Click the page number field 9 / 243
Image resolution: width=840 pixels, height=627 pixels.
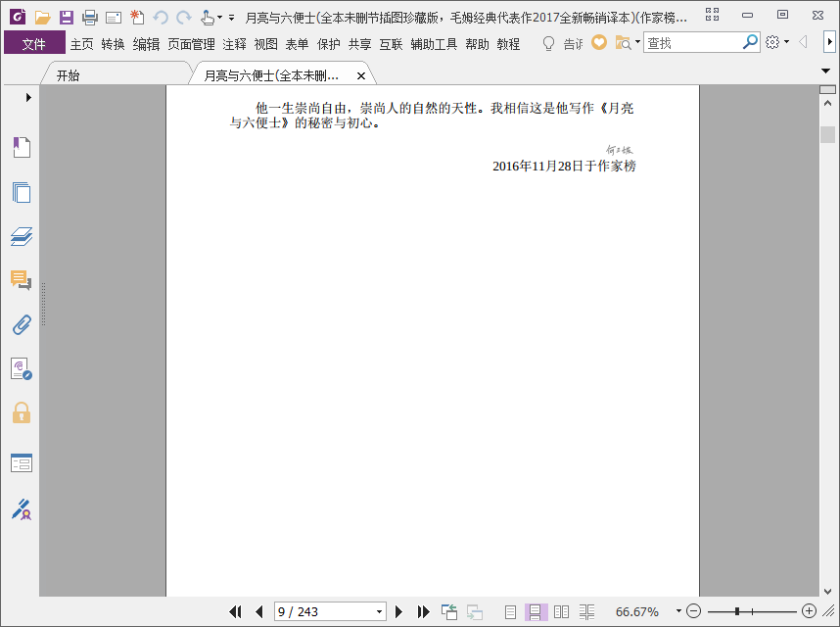click(324, 611)
